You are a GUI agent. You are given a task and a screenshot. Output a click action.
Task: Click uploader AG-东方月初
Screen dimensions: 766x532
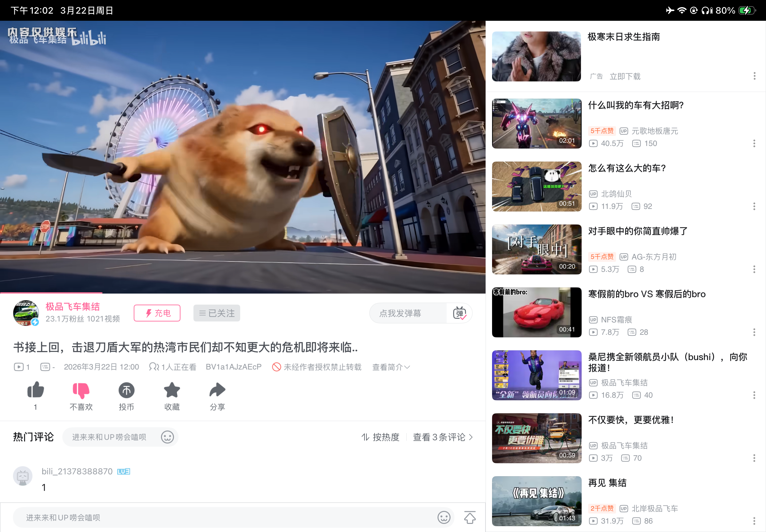(x=654, y=257)
